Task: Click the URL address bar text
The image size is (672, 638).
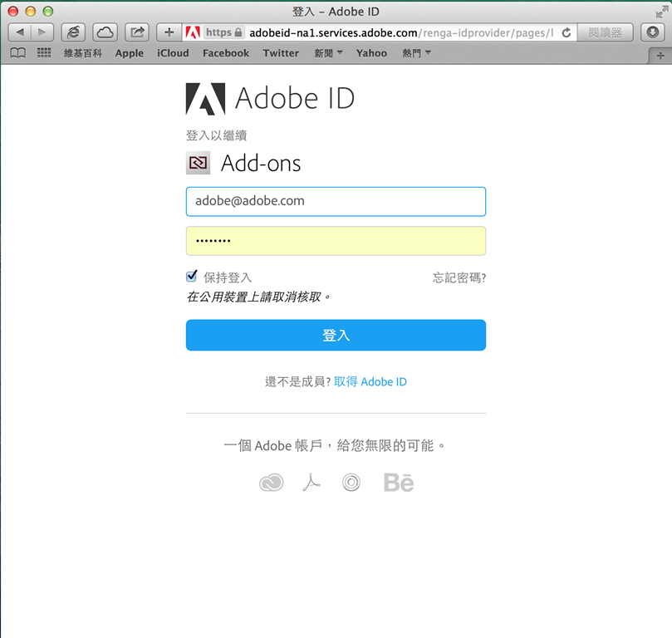Action: pos(400,32)
